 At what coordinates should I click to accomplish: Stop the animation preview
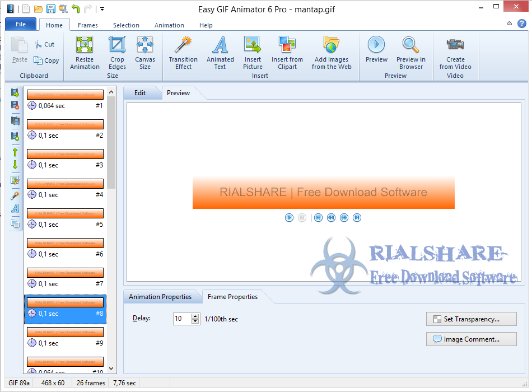click(302, 217)
